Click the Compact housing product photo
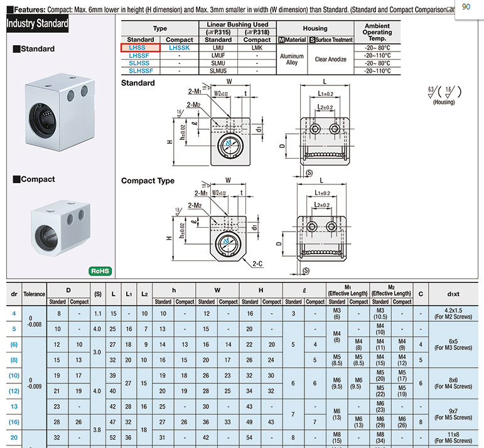This screenshot has height=448, width=484. coord(61,228)
